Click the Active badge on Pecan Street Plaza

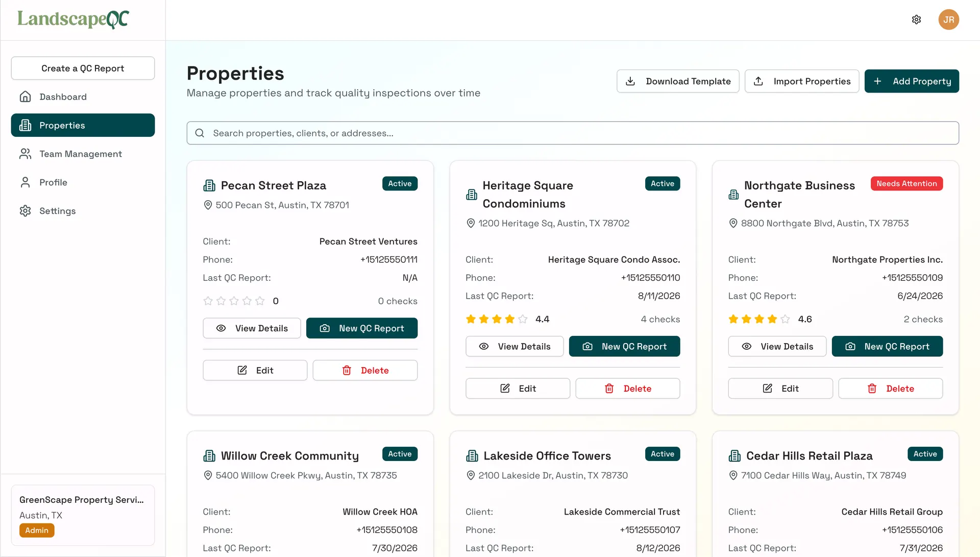pyautogui.click(x=400, y=184)
